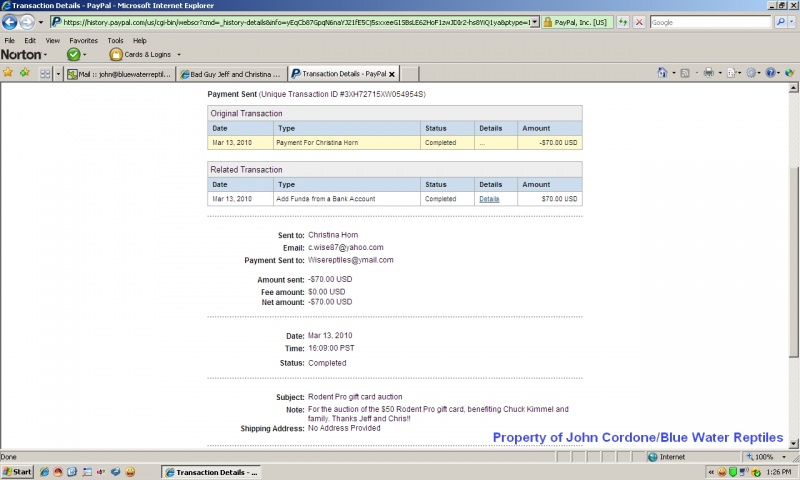This screenshot has height=480, width=800.
Task: Expand Print options dropdown arrow
Action: [720, 73]
